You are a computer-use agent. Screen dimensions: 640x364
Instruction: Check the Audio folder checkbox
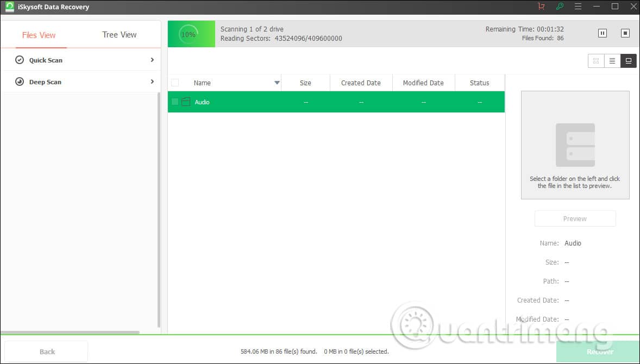pyautogui.click(x=175, y=102)
